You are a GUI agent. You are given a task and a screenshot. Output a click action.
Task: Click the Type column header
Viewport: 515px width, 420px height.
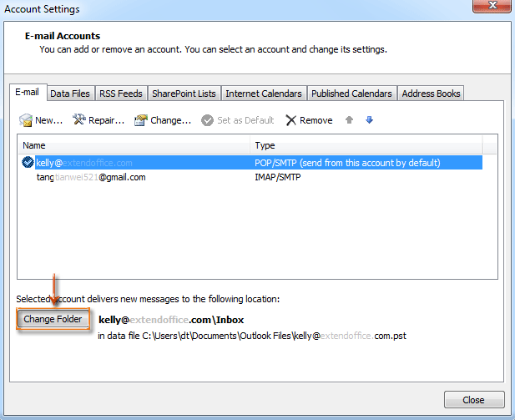pyautogui.click(x=367, y=145)
